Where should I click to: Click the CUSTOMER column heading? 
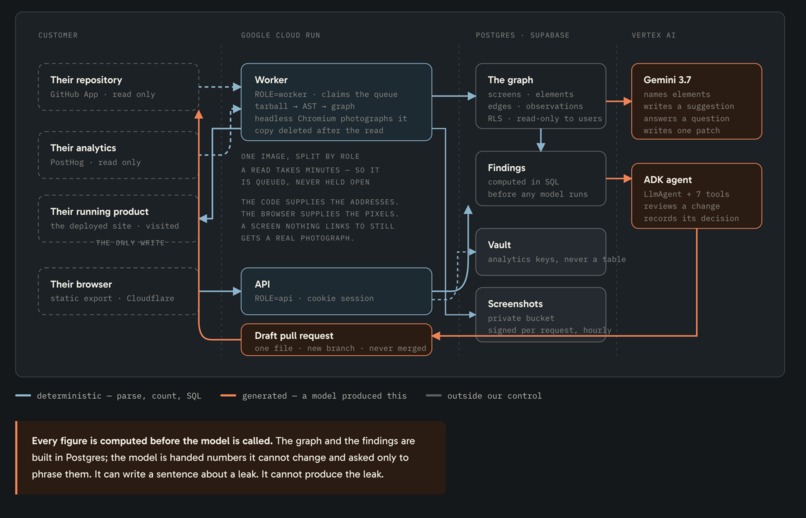coord(58,35)
